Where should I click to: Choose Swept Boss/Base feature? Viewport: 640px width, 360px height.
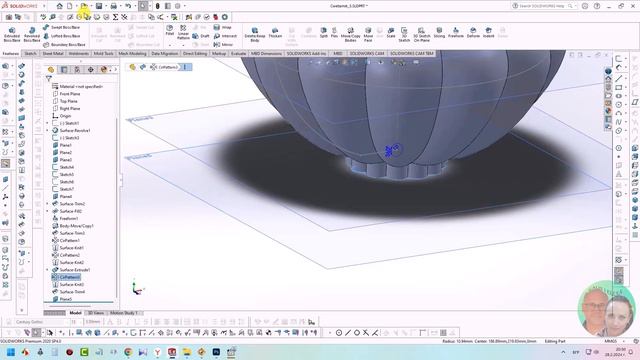pyautogui.click(x=61, y=27)
